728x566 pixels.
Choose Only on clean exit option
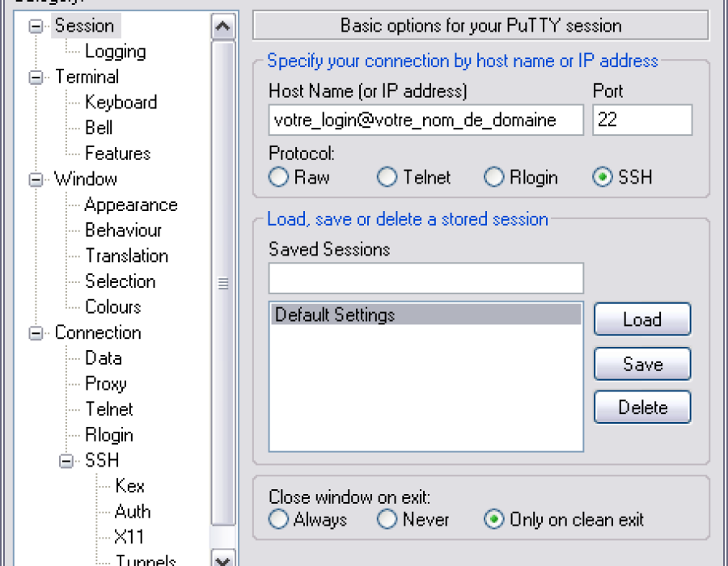[494, 520]
